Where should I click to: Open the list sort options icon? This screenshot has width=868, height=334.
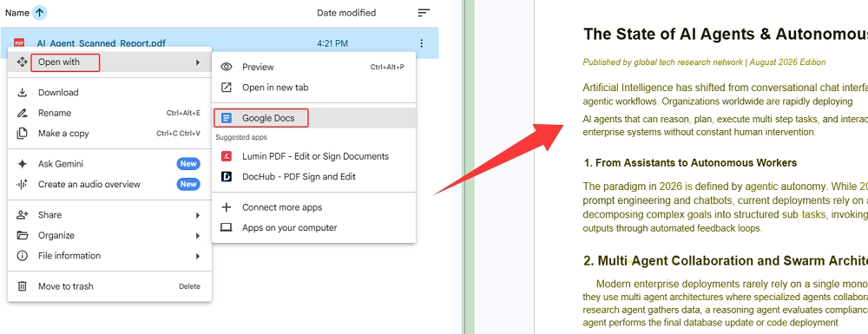[x=424, y=13]
